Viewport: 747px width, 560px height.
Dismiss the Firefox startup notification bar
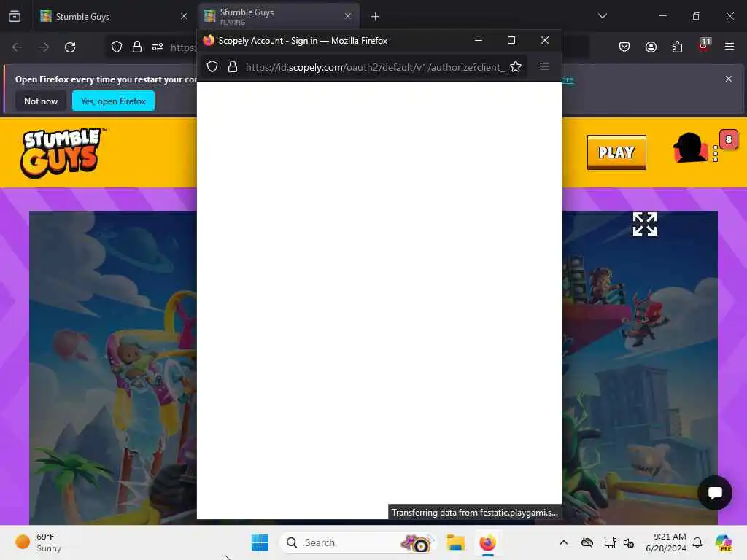click(729, 79)
